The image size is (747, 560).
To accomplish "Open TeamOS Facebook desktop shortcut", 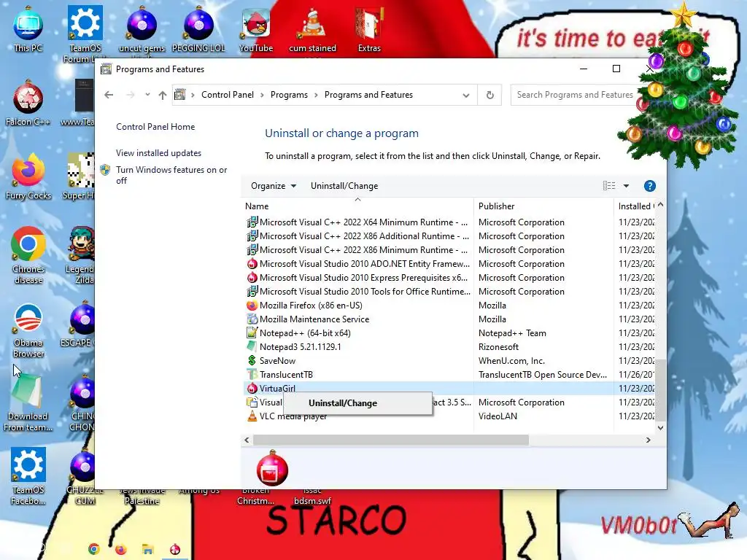I will tap(28, 476).
